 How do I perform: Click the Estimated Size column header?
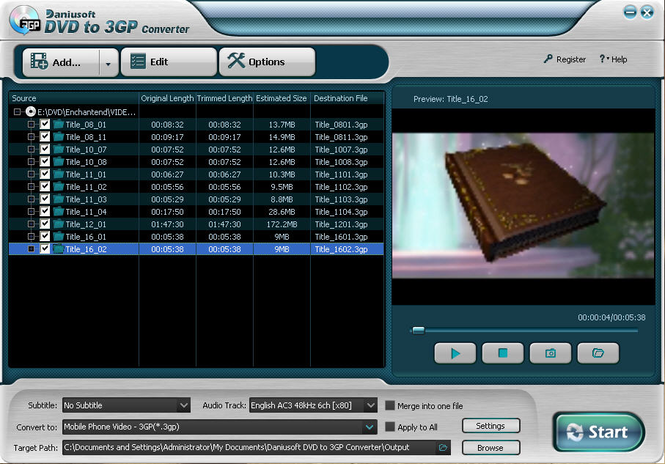(x=282, y=98)
